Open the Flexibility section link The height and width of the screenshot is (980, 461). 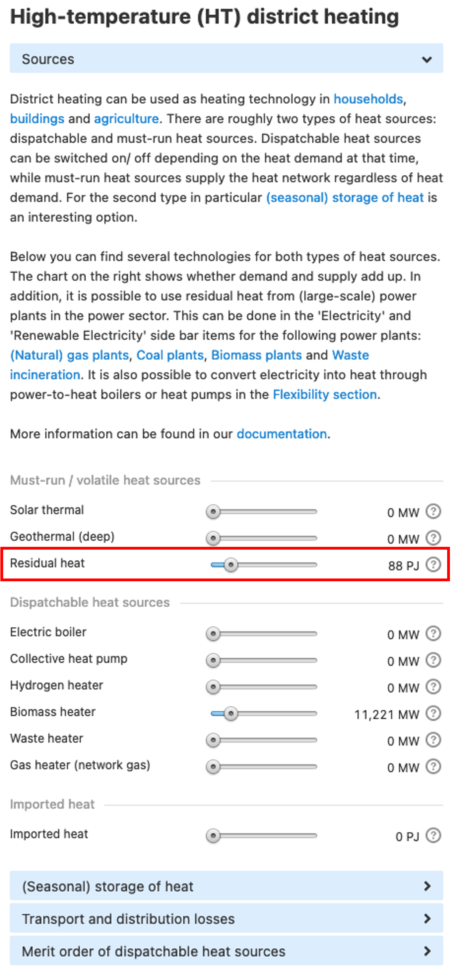point(325,394)
